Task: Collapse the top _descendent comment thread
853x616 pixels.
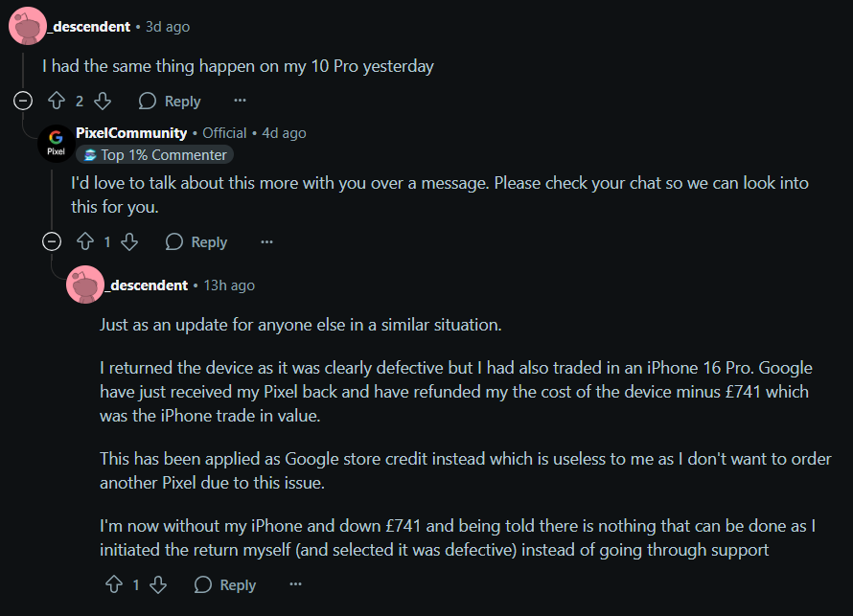Action: (x=24, y=101)
